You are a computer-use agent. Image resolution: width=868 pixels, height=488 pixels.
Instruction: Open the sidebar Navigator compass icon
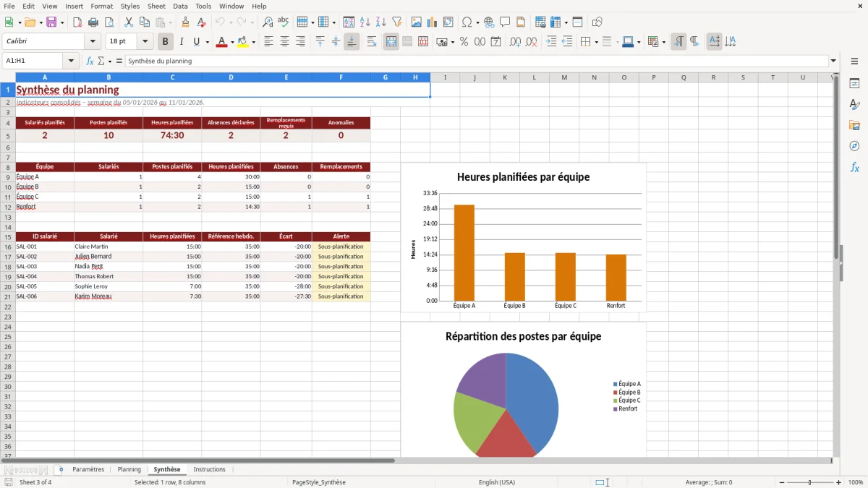tap(854, 146)
